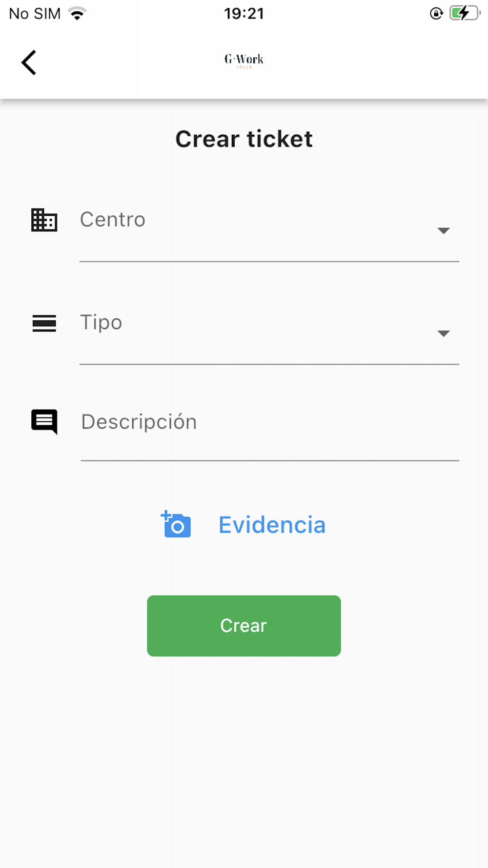Tap the battery charging icon
This screenshot has height=868, width=488.
465,13
